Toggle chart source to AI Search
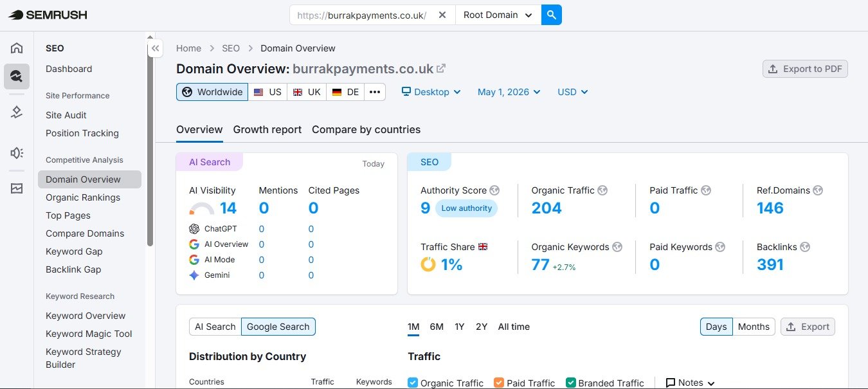This screenshot has height=389, width=868. 215,327
